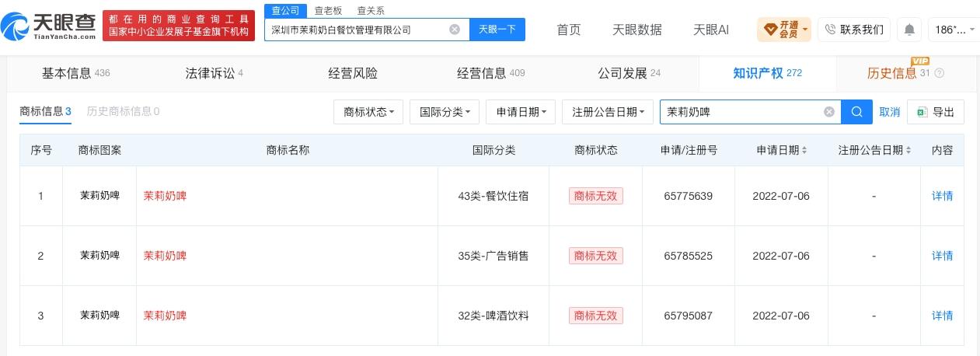Clear the company search box
Viewport: 980px width, 356px height.
point(455,30)
